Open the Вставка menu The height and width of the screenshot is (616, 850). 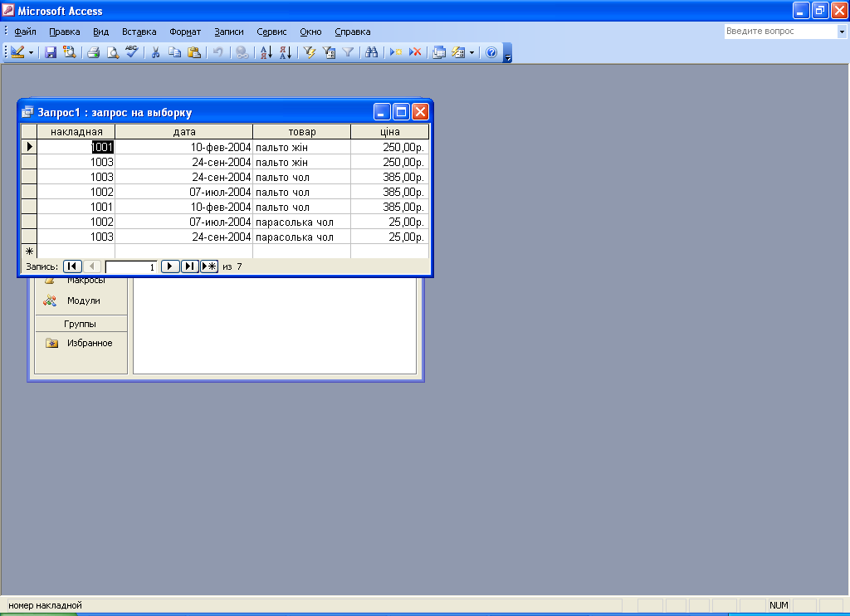(x=139, y=32)
